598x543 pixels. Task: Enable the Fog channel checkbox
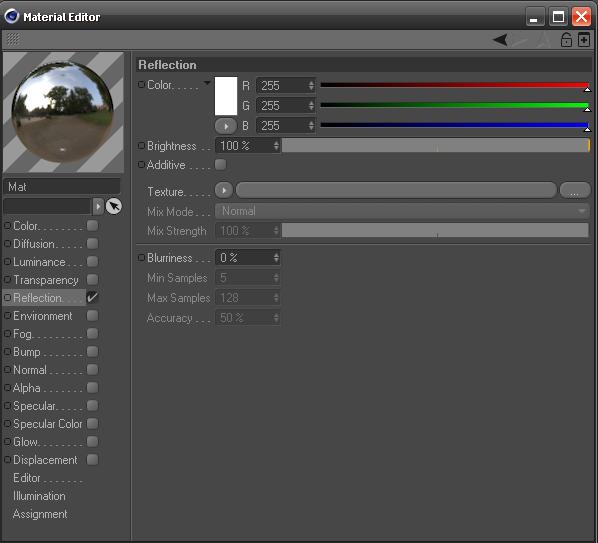click(92, 334)
